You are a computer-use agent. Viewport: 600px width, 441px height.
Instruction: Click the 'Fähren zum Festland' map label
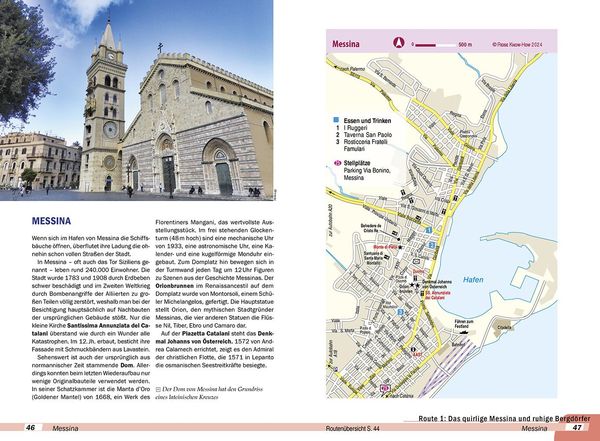point(464,324)
